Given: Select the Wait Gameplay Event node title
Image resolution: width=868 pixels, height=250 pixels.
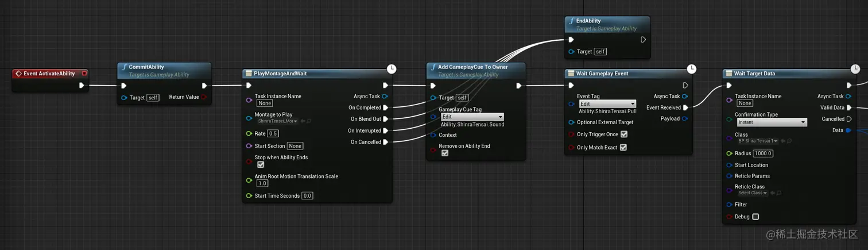Looking at the screenshot, I should click(602, 74).
